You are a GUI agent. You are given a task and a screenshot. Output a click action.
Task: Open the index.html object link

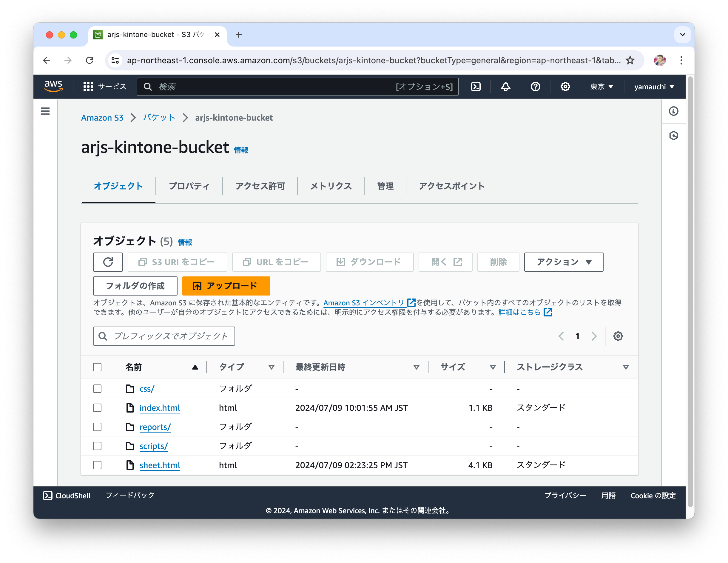tap(160, 407)
